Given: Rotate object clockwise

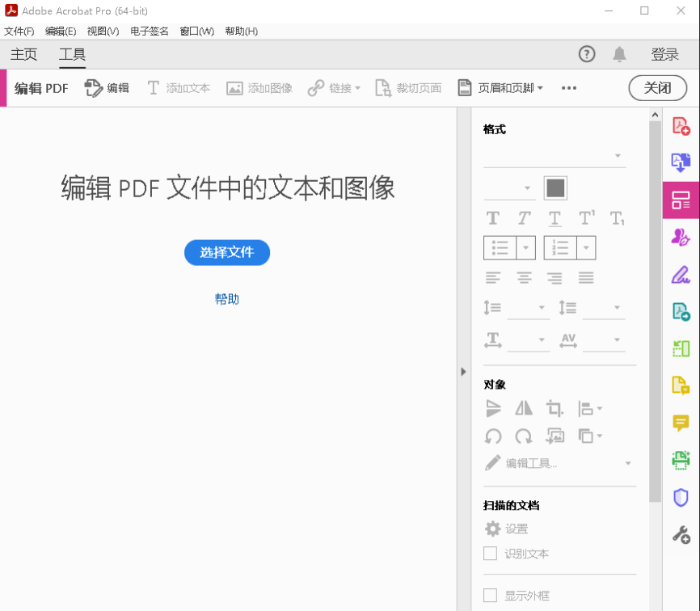Looking at the screenshot, I should 524,436.
